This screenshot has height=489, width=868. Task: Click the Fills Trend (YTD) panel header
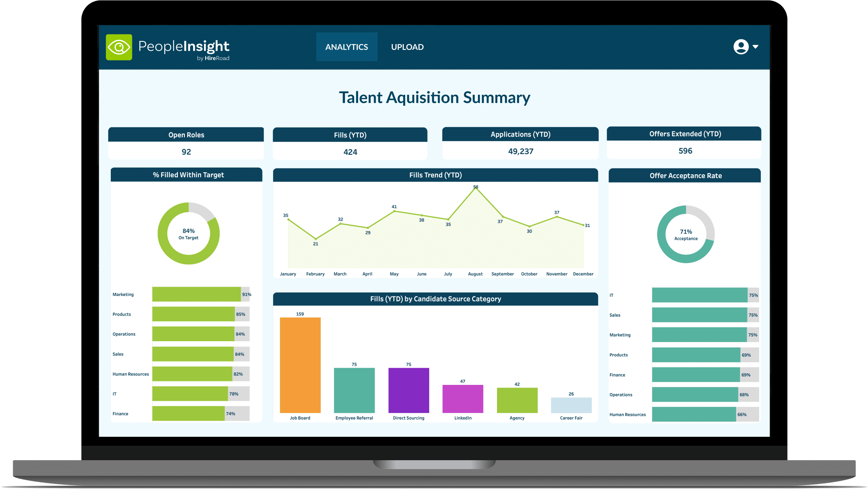click(435, 175)
